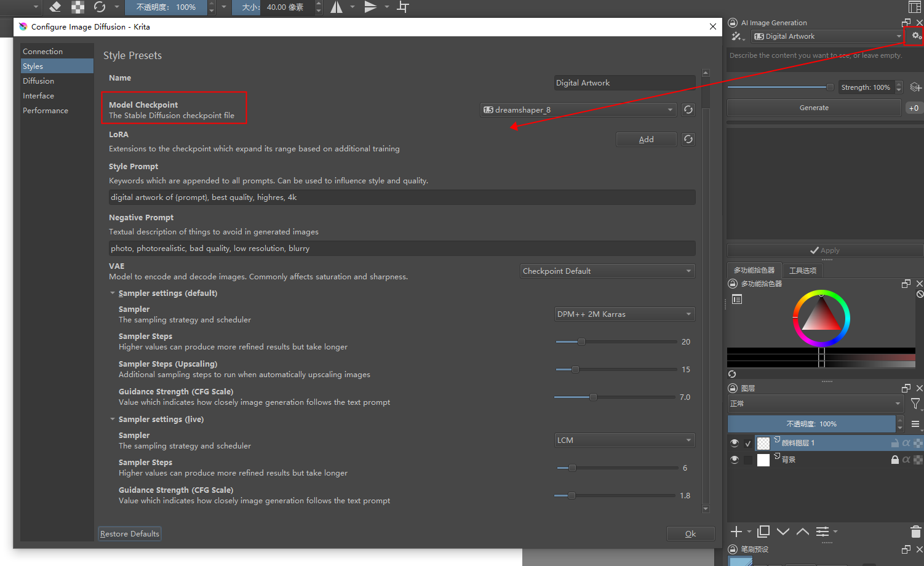
Task: Collapse Sampler settings (default) section
Action: click(x=113, y=293)
